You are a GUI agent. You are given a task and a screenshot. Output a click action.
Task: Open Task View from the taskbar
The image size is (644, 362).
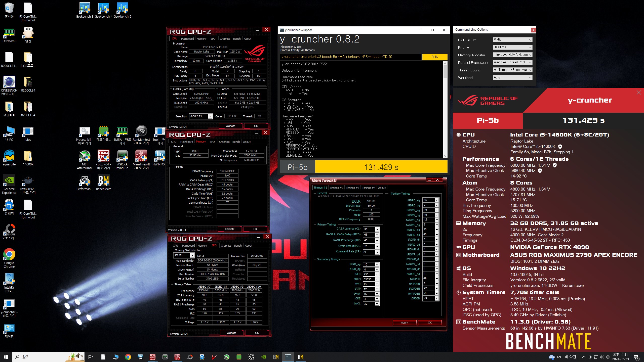pyautogui.click(x=91, y=357)
